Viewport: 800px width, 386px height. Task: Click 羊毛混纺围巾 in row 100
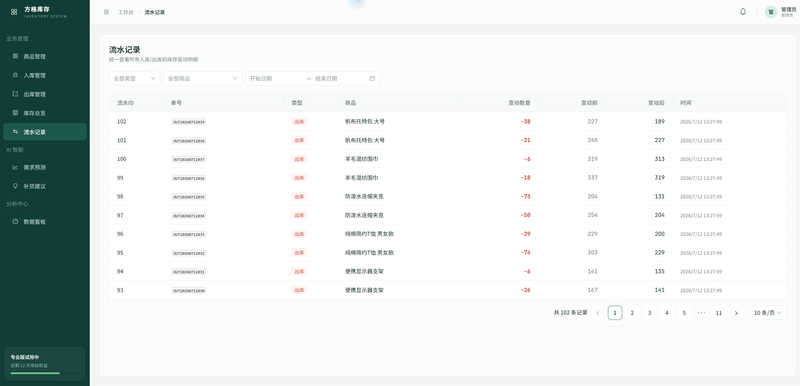click(x=362, y=159)
